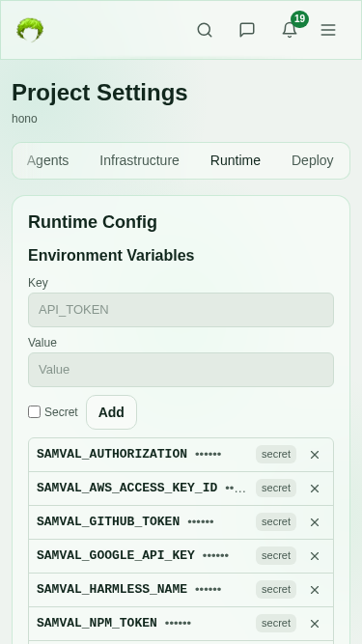Viewport: 362px width, 644px height.
Task: Delete SAMVAL_GITHUB_TOKEN variable with X
Action: 315,522
